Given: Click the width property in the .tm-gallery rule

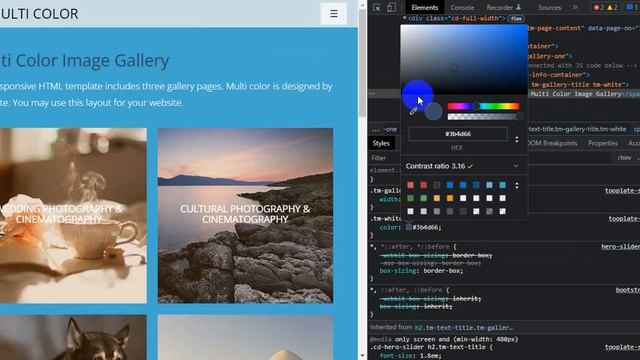Looking at the screenshot, I should click(389, 200).
